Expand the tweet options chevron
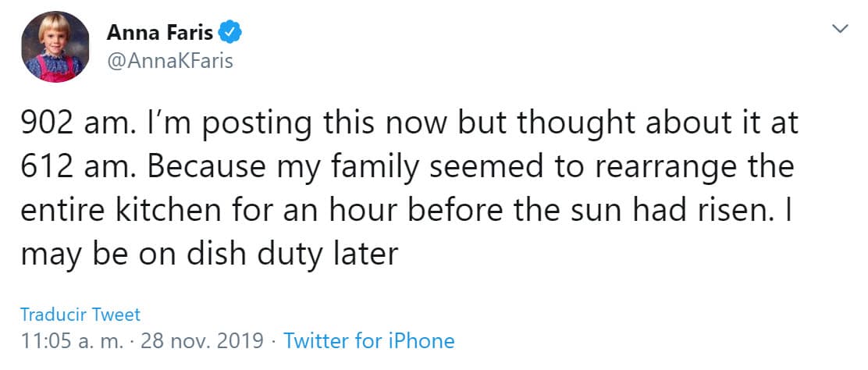This screenshot has width=868, height=370. point(841,29)
